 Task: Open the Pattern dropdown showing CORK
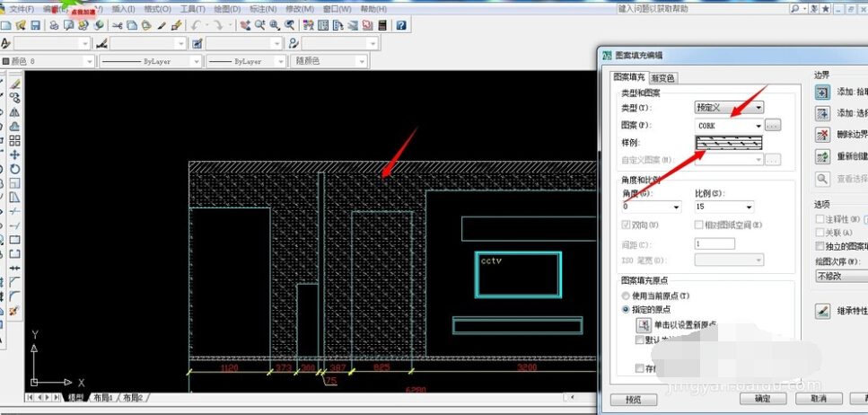730,126
